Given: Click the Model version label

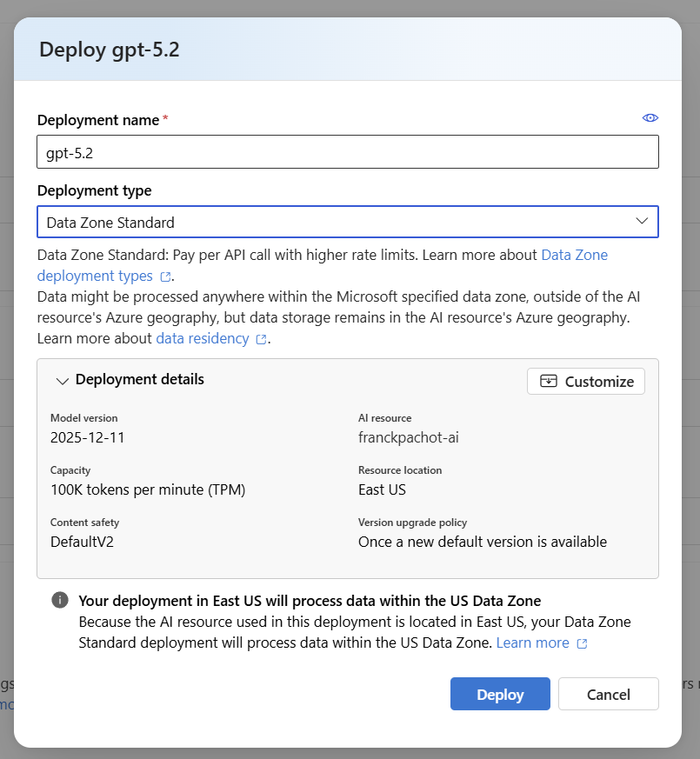Looking at the screenshot, I should [83, 418].
